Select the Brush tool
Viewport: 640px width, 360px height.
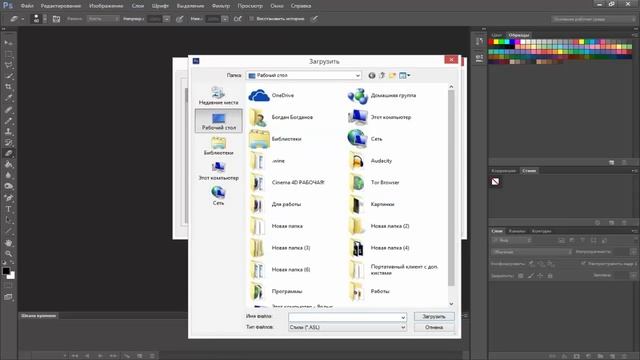click(x=8, y=120)
